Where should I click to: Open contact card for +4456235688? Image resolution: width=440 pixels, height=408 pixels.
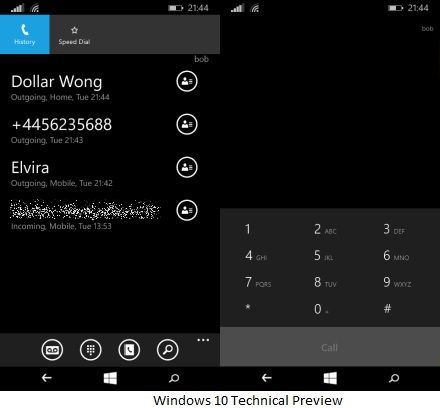click(x=187, y=124)
